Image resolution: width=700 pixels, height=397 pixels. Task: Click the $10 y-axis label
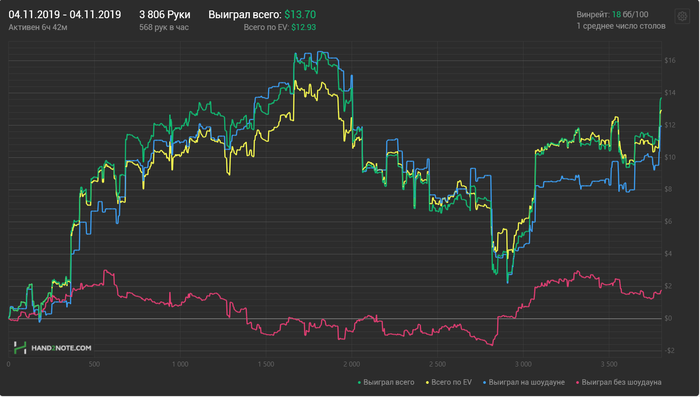click(670, 157)
